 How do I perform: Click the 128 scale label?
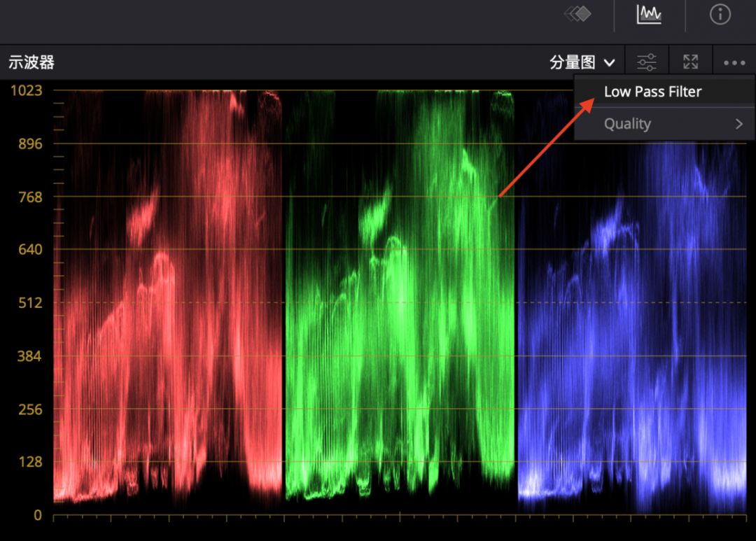click(x=30, y=462)
